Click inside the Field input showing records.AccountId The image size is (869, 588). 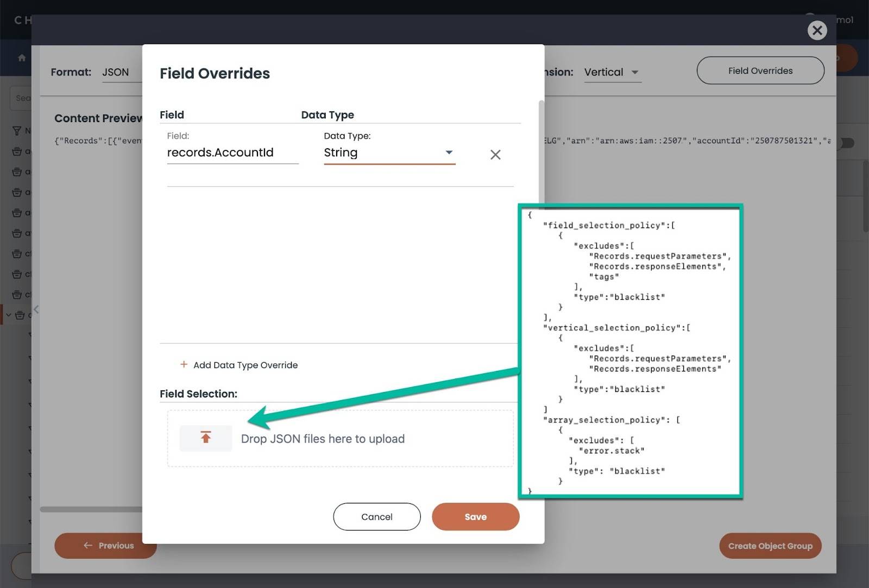tap(232, 153)
